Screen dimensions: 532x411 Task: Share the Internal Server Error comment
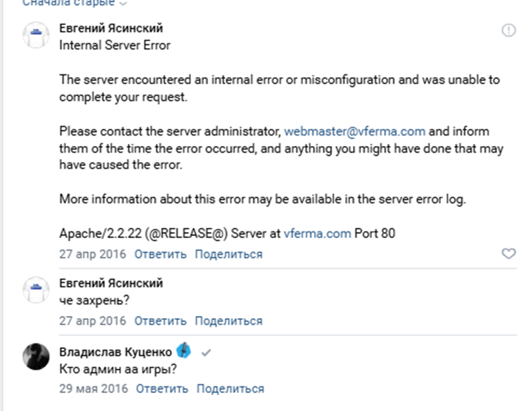[229, 254]
